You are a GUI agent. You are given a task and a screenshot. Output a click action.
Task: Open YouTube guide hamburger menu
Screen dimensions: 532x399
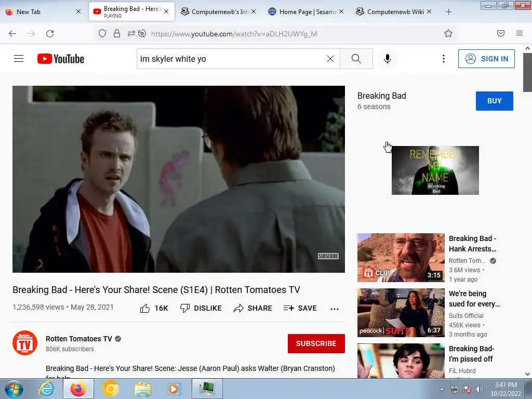click(x=19, y=59)
